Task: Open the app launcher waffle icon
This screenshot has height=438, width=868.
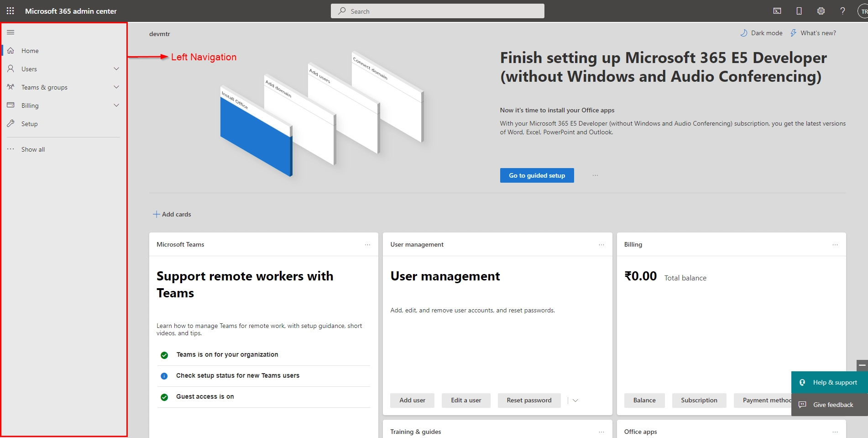Action: [x=10, y=11]
